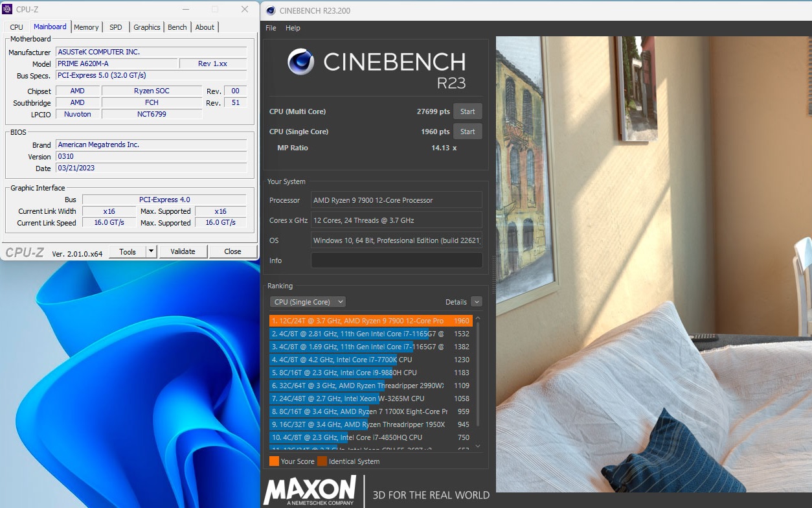This screenshot has width=812, height=508.
Task: Click the Model value PRIME A620M-A
Action: (117, 64)
